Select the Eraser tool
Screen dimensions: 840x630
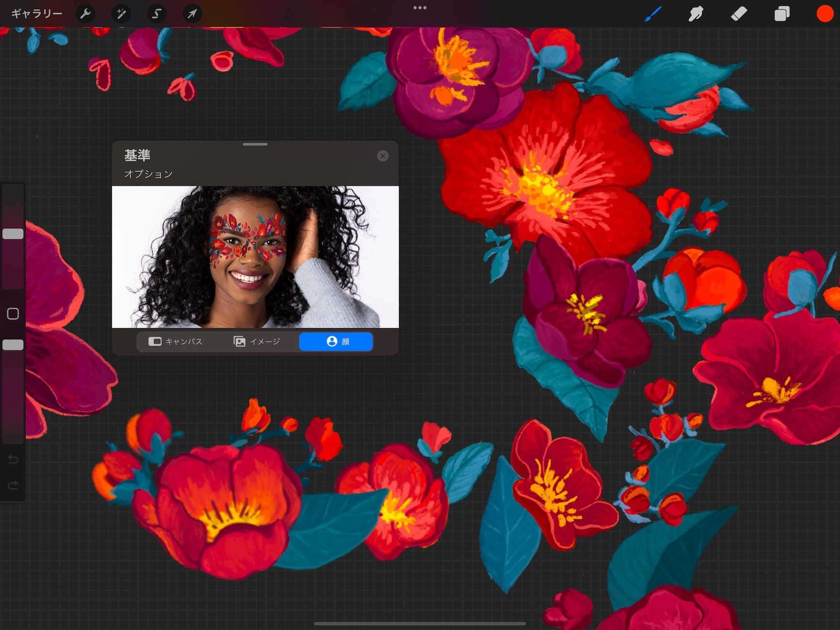739,14
